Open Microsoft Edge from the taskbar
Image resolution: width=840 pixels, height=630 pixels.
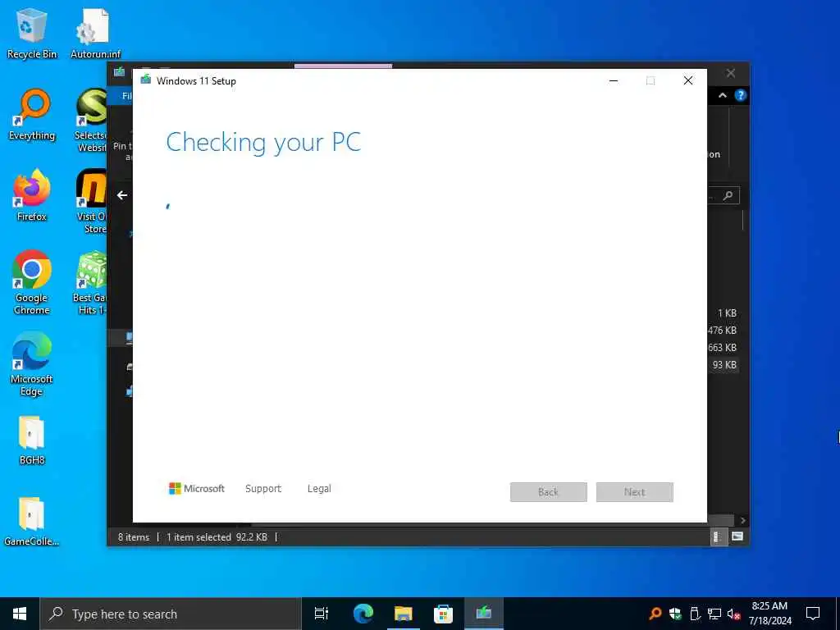[363, 614]
